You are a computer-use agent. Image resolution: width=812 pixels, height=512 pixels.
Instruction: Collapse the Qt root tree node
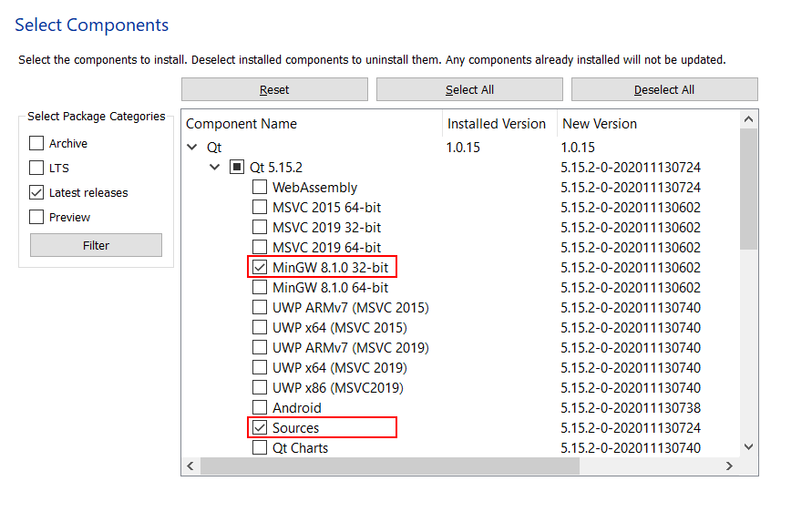[x=192, y=147]
